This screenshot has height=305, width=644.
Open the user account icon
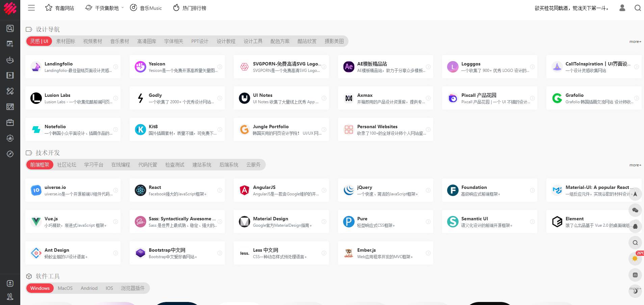(x=622, y=8)
